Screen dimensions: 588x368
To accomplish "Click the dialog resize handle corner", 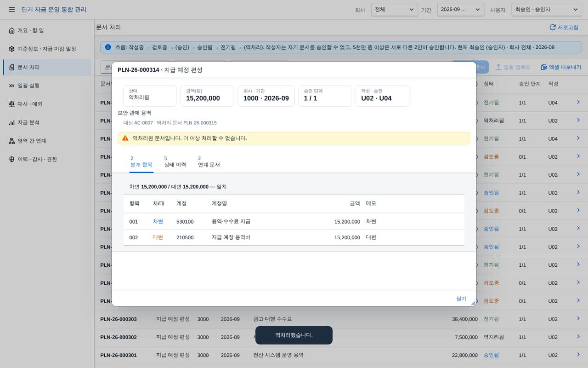I will pos(473,303).
